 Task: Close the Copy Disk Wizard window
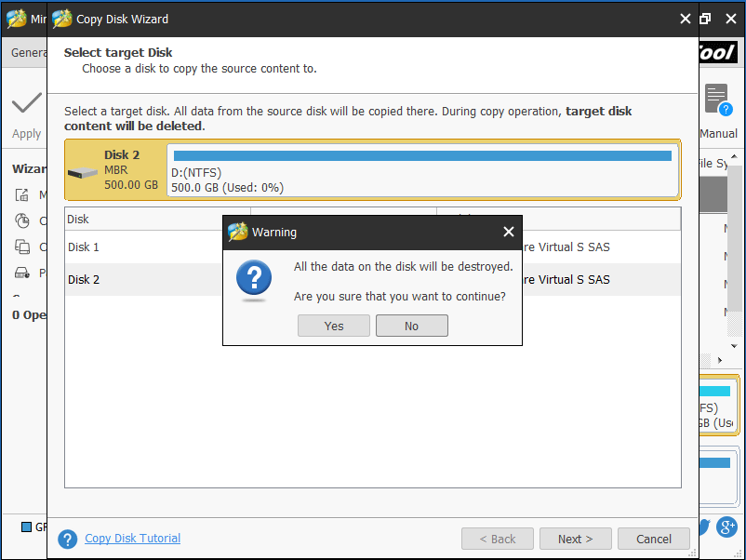point(686,19)
